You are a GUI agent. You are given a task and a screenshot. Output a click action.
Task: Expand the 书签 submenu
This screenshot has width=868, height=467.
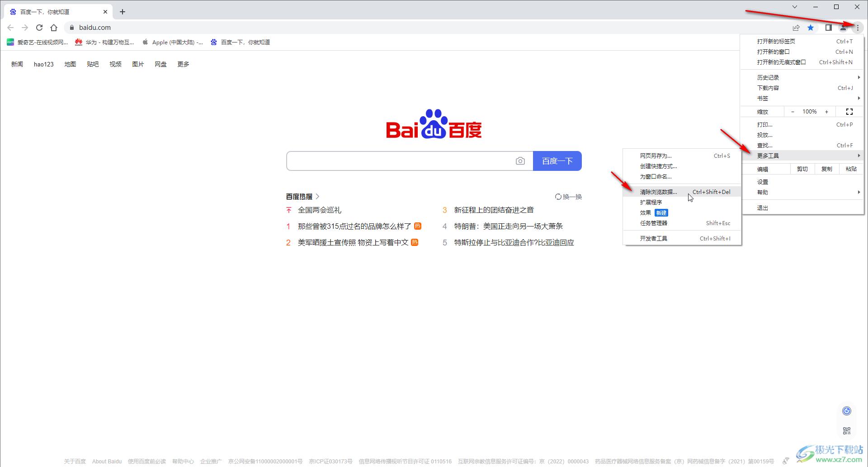[802, 98]
